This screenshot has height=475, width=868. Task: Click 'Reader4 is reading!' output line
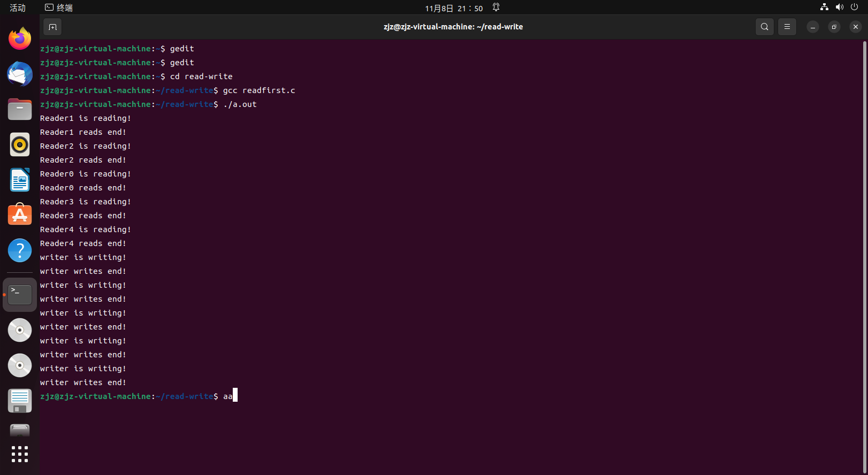pos(86,229)
